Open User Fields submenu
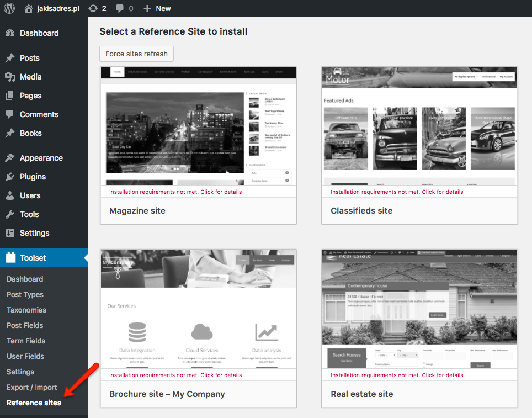532x418 pixels. point(25,356)
